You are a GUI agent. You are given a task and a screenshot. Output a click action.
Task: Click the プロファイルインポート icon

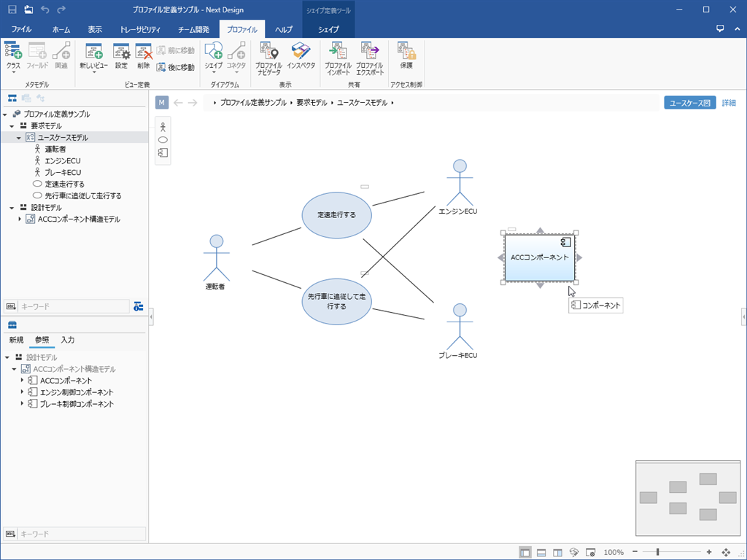pos(338,58)
